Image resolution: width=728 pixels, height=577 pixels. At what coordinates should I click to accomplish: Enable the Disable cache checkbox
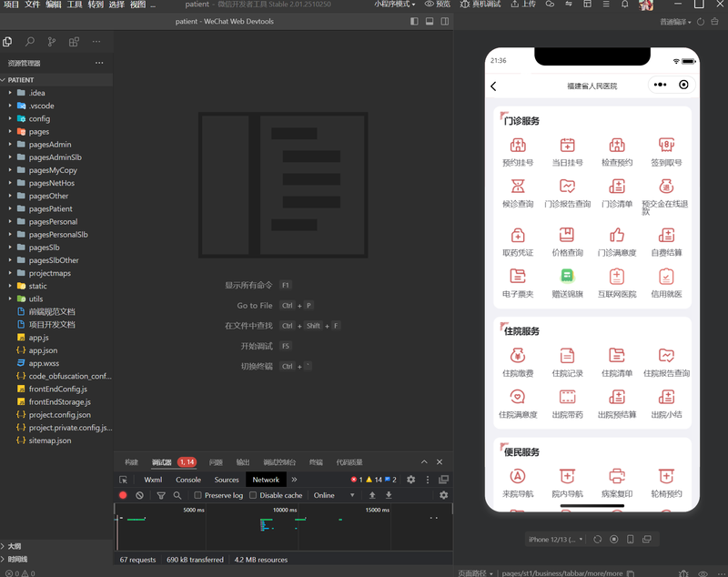pyautogui.click(x=253, y=495)
